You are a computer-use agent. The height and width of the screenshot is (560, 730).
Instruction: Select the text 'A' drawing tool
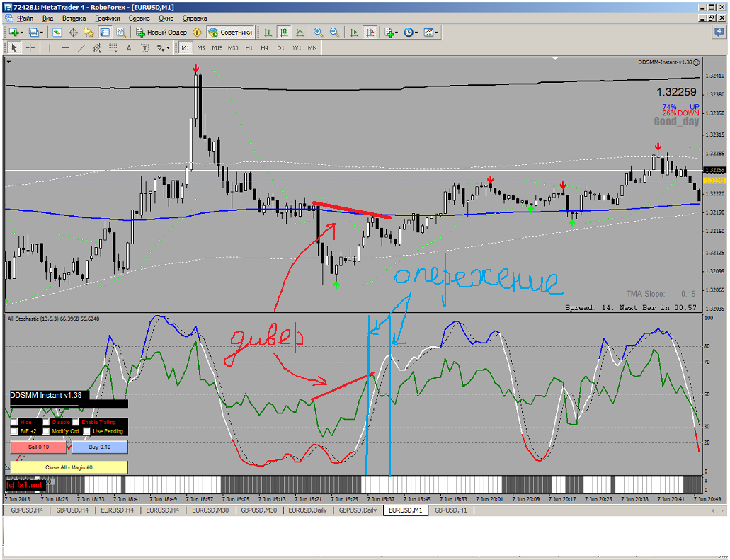[129, 47]
